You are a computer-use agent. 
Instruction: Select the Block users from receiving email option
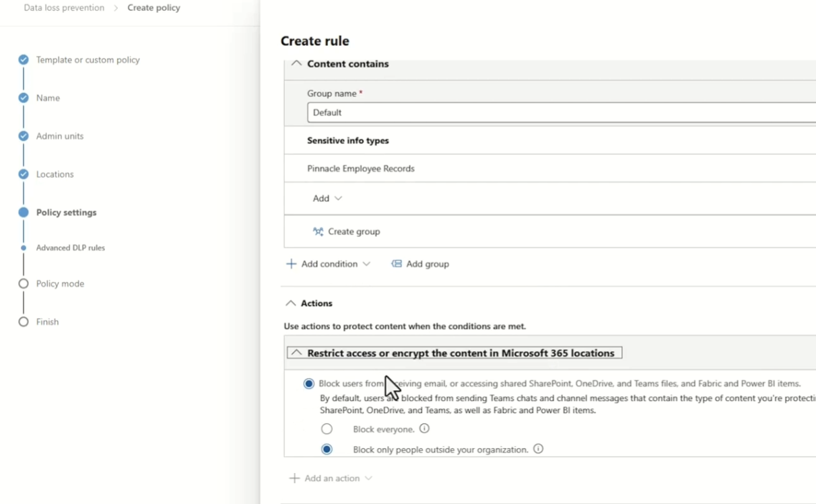pos(309,384)
